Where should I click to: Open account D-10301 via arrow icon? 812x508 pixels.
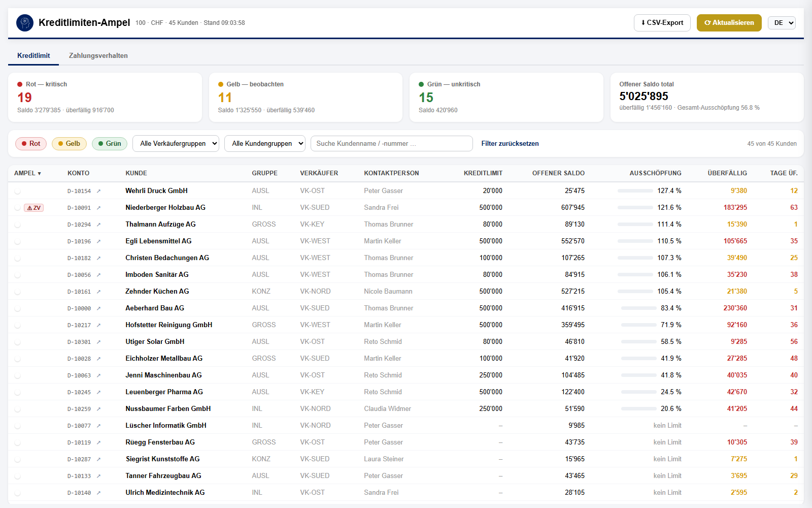click(98, 342)
